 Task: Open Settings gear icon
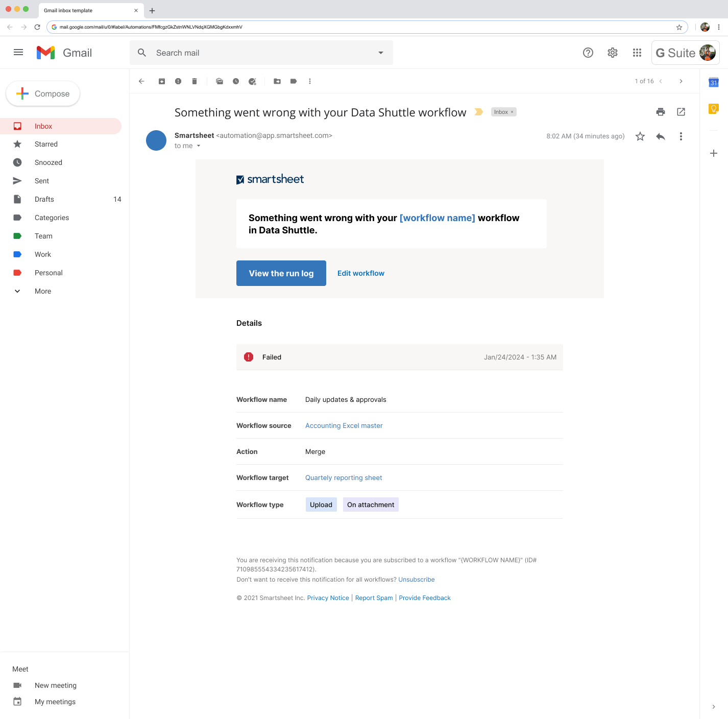613,53
